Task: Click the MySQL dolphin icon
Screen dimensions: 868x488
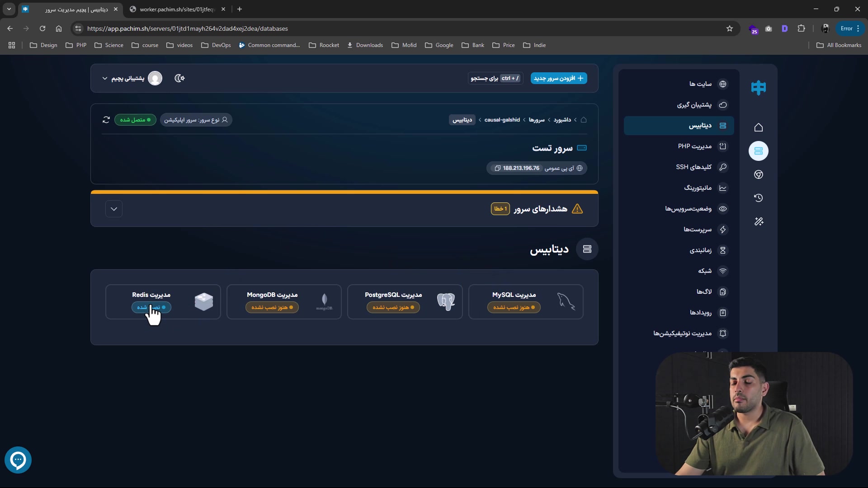Action: pyautogui.click(x=566, y=301)
